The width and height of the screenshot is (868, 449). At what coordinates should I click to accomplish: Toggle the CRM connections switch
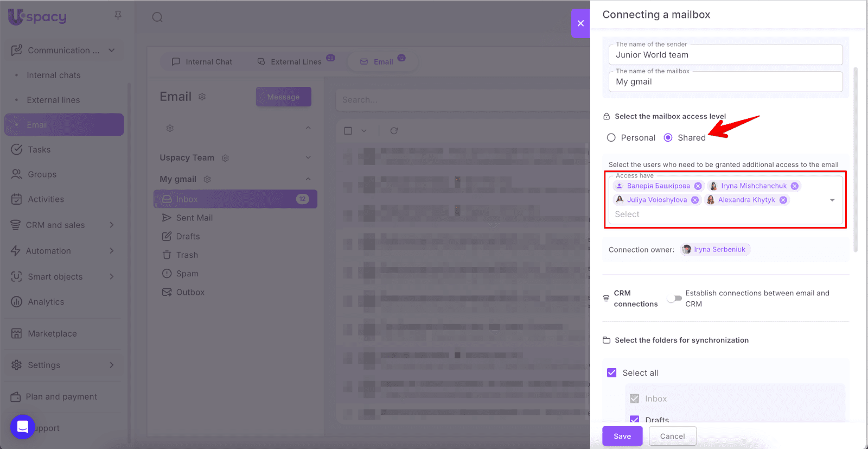675,299
